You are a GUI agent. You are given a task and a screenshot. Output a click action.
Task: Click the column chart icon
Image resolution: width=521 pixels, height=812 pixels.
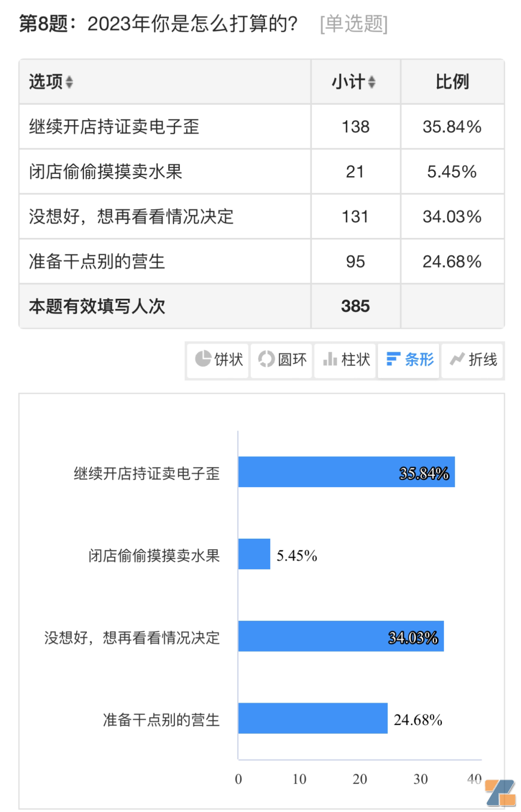(330, 359)
